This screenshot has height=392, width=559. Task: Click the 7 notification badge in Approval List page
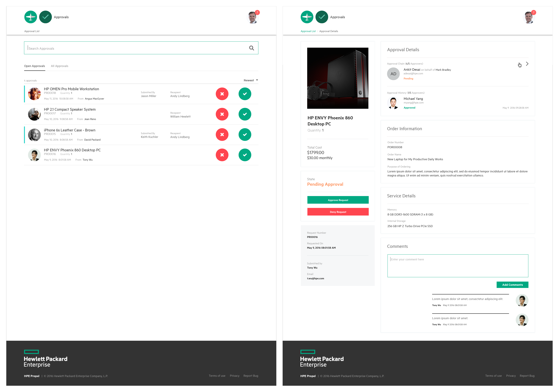coord(257,12)
